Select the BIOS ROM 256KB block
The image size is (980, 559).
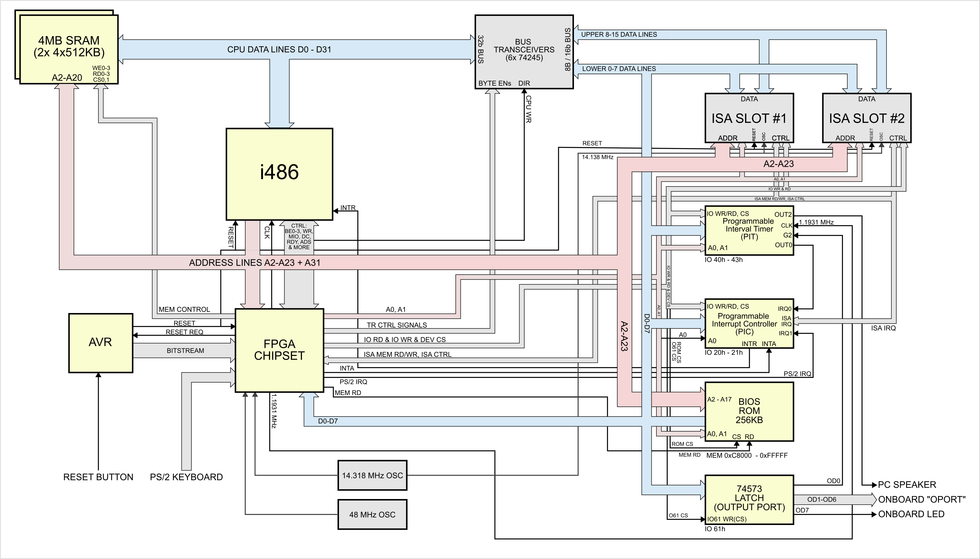pyautogui.click(x=749, y=411)
